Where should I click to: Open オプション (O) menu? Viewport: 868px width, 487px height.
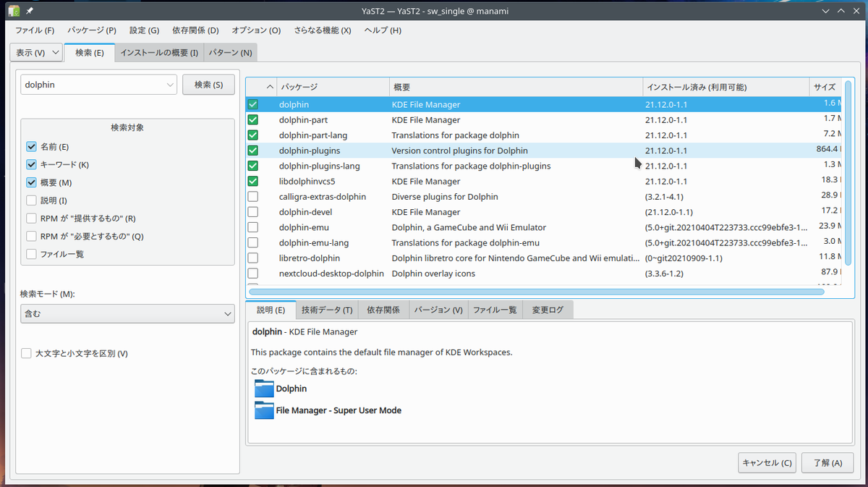click(x=256, y=30)
